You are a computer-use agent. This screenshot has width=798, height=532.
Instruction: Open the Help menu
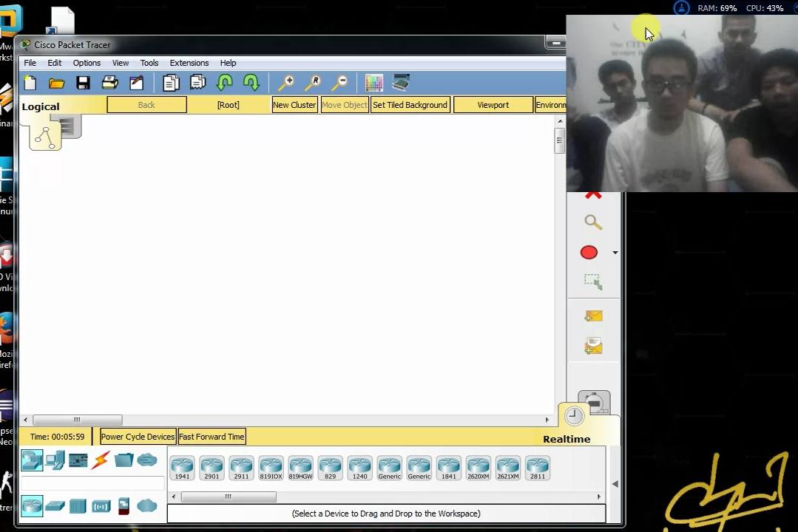click(x=228, y=63)
